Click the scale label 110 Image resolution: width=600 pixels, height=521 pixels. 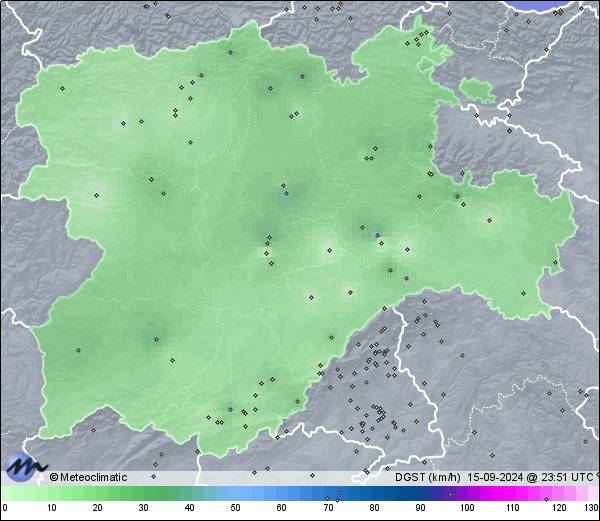click(x=513, y=508)
